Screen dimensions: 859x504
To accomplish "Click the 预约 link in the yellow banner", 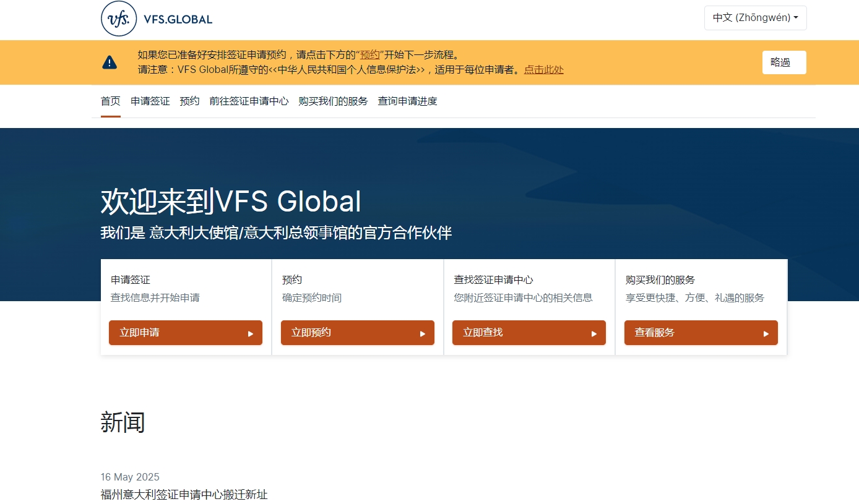I will click(x=369, y=54).
